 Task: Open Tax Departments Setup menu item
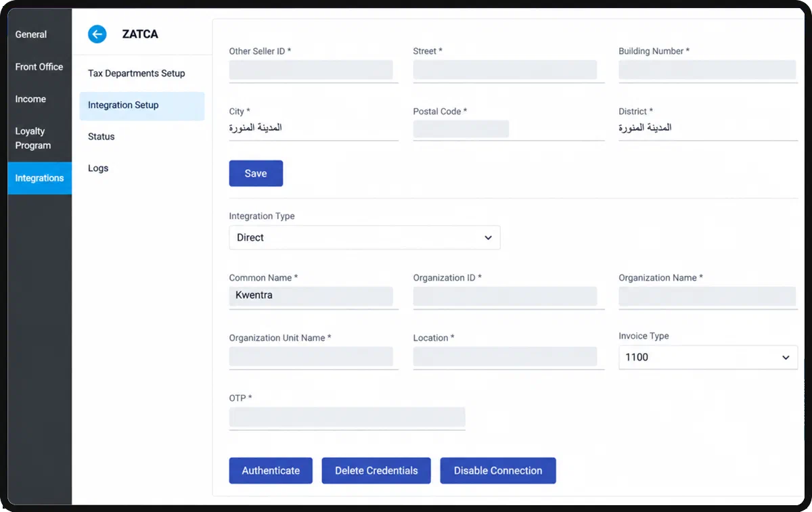pos(137,73)
